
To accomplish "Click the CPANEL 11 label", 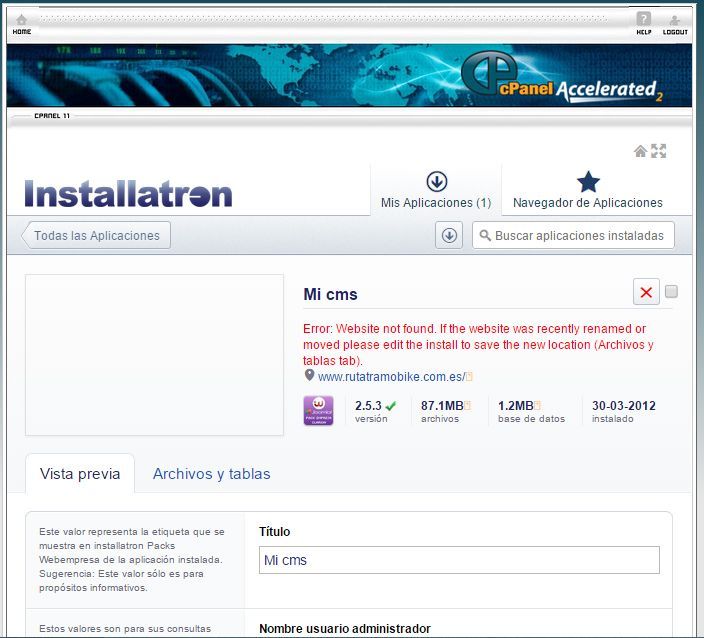I will [x=52, y=116].
